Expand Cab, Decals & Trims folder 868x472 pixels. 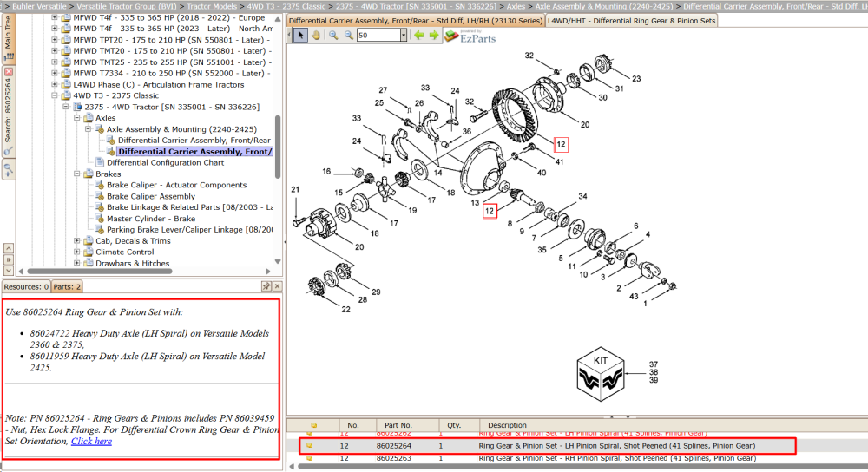tap(77, 240)
